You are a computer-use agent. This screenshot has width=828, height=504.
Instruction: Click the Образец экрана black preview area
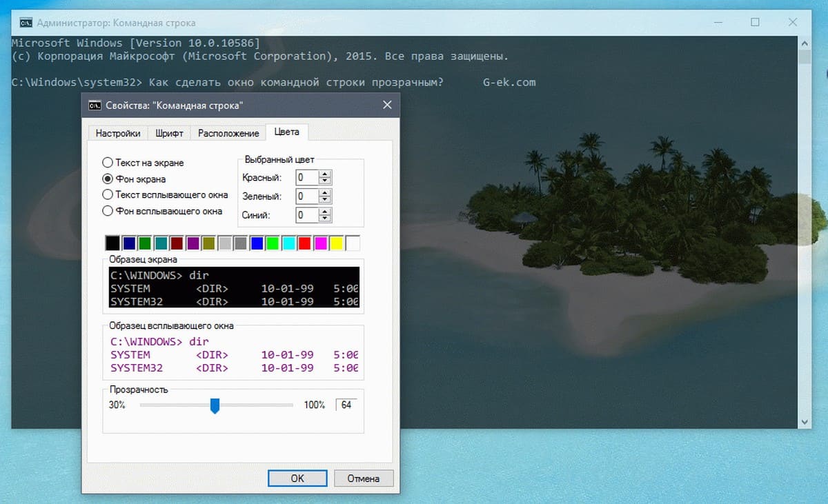point(235,288)
